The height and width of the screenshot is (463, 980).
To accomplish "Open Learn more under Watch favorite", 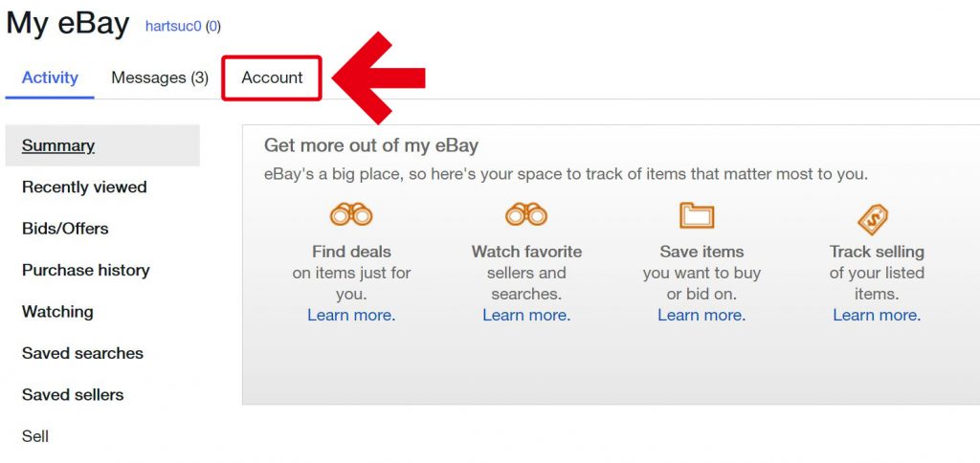I will click(526, 315).
